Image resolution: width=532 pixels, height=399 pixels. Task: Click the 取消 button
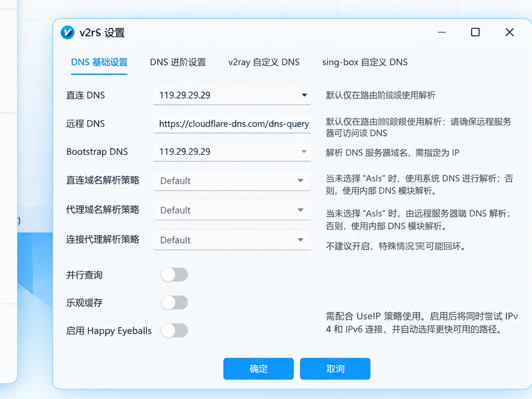point(335,368)
